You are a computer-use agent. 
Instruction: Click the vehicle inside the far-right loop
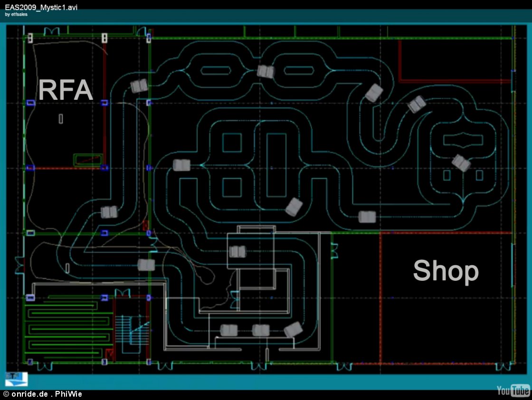tap(461, 163)
